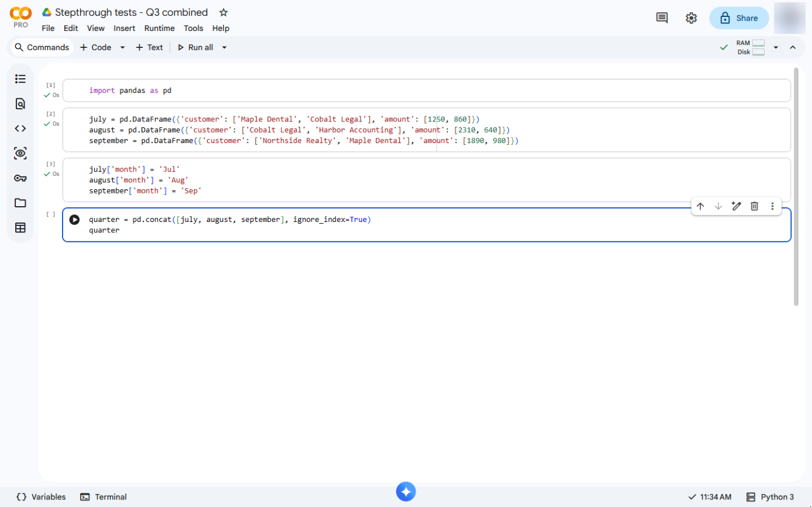Screen dimensions: 812x507
Task: Click Run all button
Action: point(195,47)
